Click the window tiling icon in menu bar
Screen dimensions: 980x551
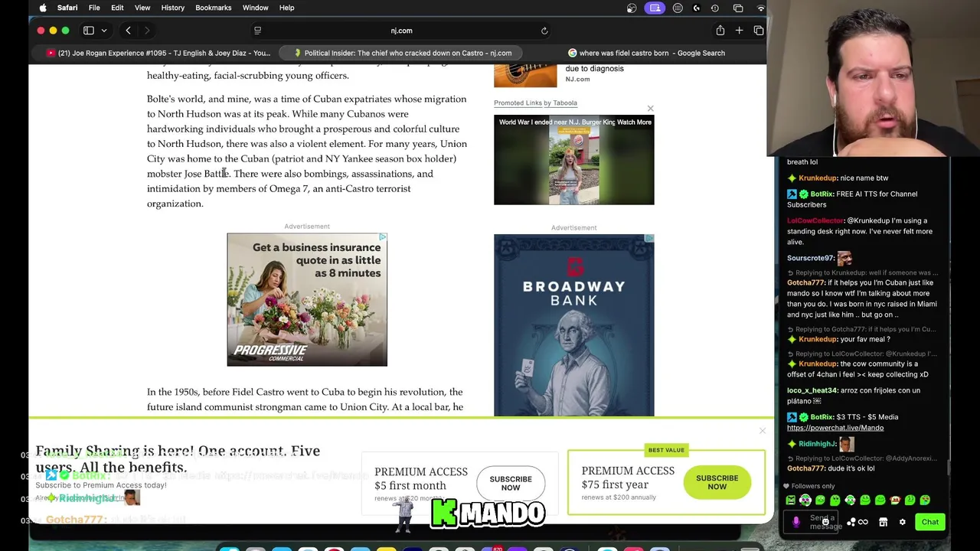click(x=738, y=8)
